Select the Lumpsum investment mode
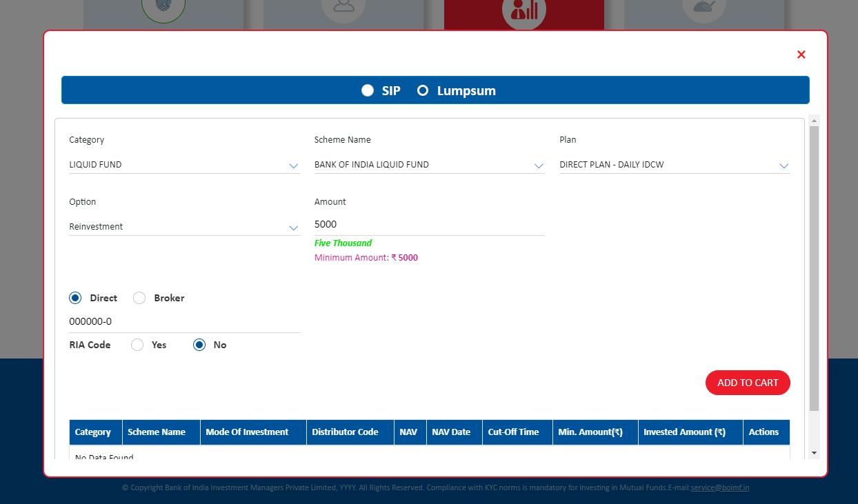The image size is (858, 504). (423, 90)
